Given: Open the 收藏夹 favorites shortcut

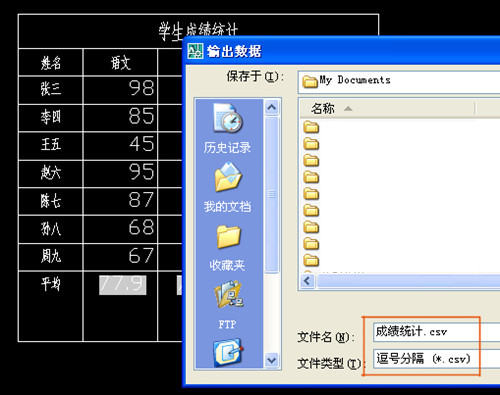Looking at the screenshot, I should click(227, 247).
